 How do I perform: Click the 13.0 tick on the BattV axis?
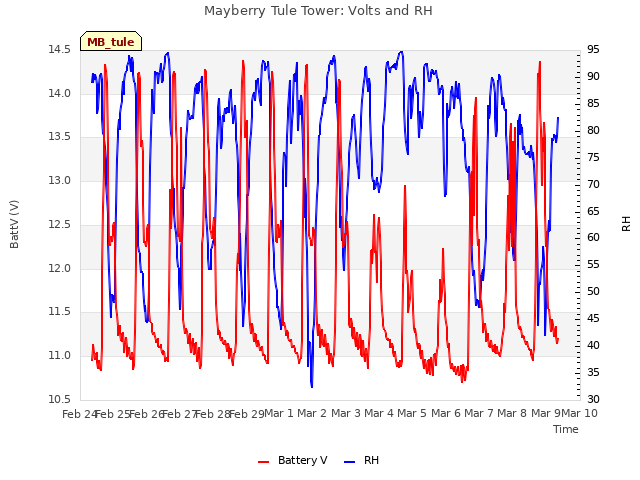click(x=59, y=180)
